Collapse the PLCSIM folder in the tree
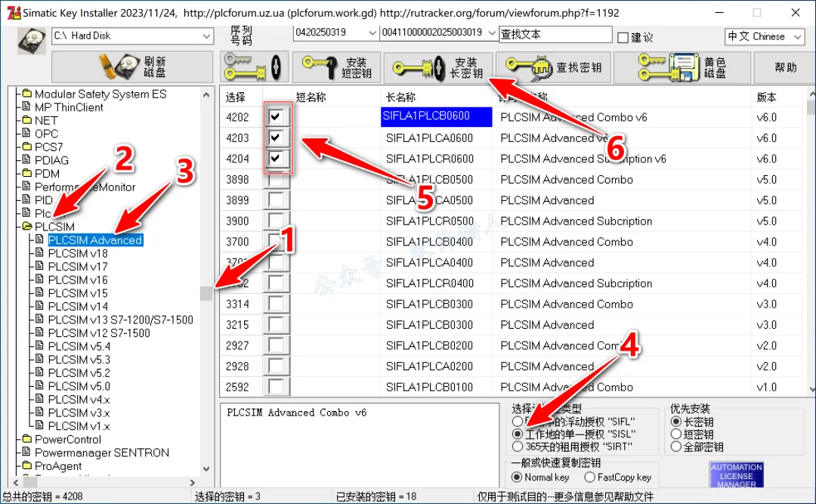 point(54,227)
